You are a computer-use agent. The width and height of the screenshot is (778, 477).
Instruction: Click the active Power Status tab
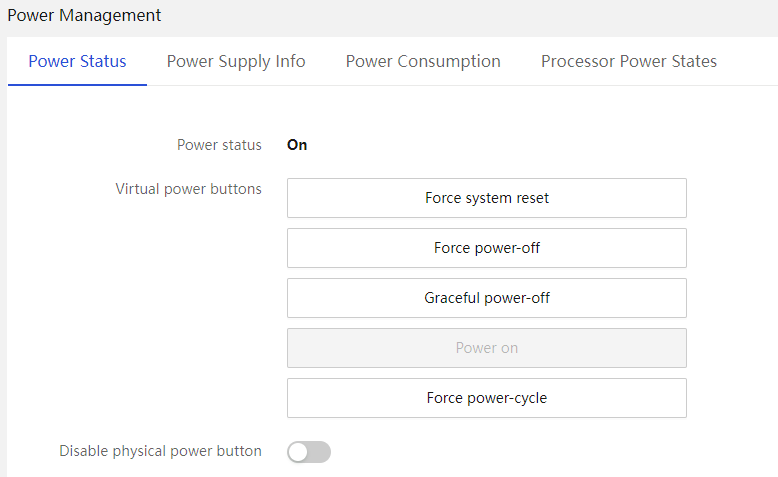pyautogui.click(x=77, y=61)
